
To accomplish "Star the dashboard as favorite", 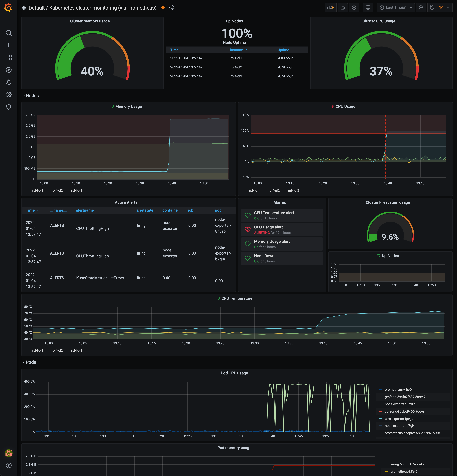I will [x=163, y=8].
